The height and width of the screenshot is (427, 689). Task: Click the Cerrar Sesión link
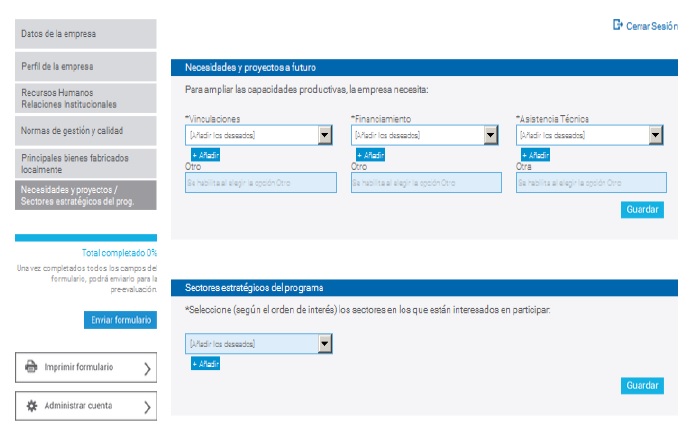[x=652, y=26]
